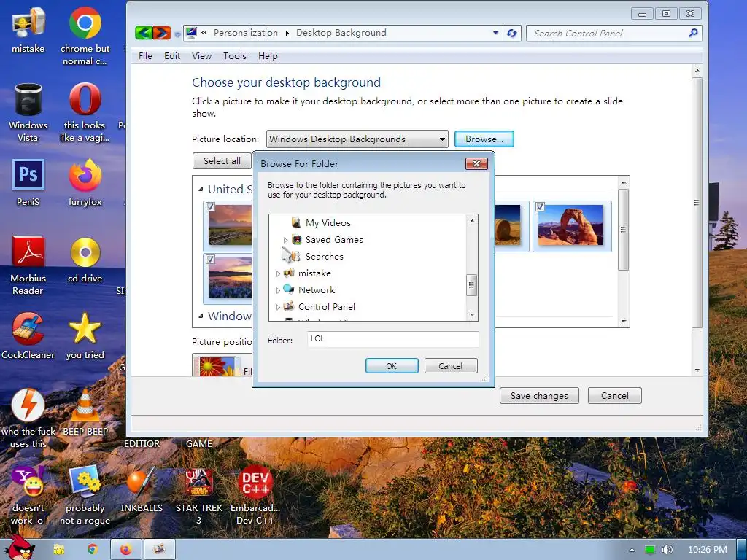The image size is (747, 560).
Task: Click the folder tree scrollbar thumb
Action: click(471, 285)
